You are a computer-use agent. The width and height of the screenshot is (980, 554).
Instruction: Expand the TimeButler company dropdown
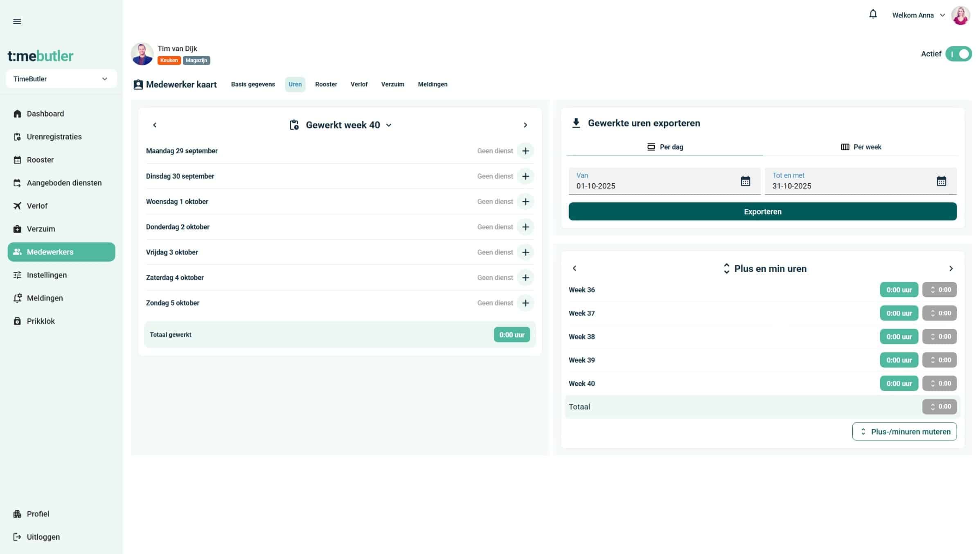(61, 79)
